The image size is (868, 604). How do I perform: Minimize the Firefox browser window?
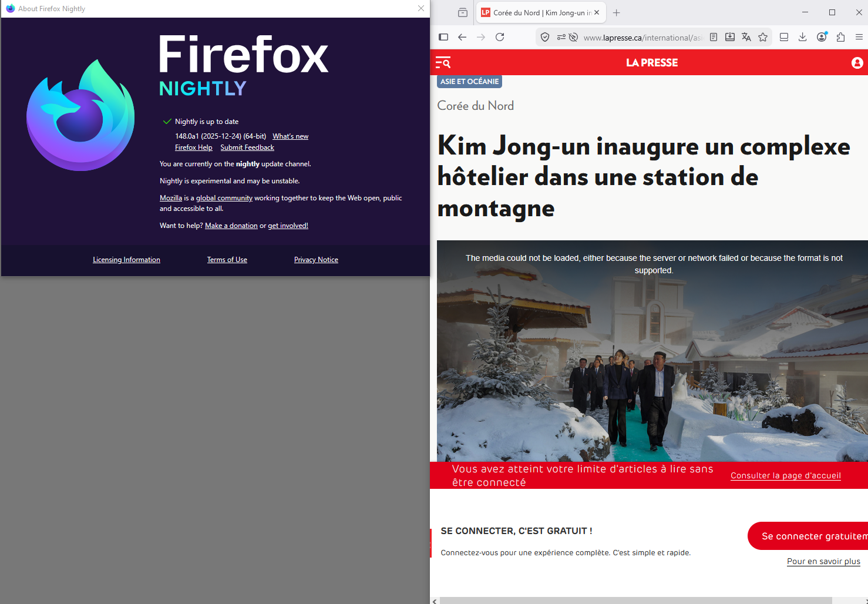tap(805, 12)
